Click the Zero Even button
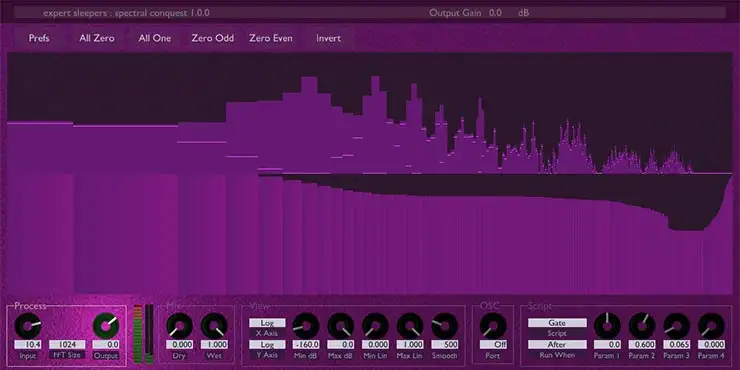Screen dimensions: 740x370 (271, 38)
